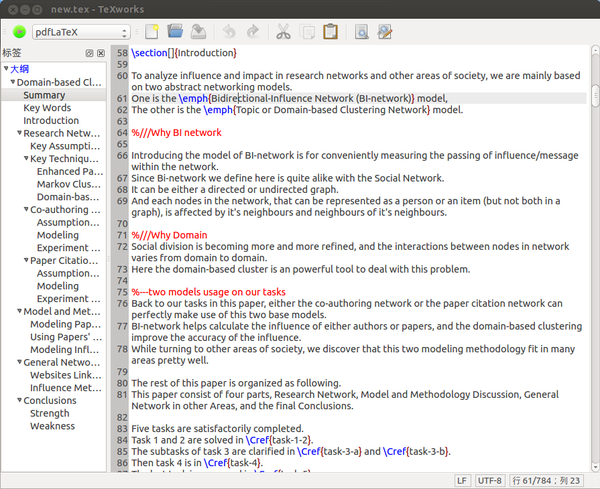This screenshot has width=600, height=489.
Task: Click 'Five tasks are satisfactorily completed.' line
Action: click(217, 429)
